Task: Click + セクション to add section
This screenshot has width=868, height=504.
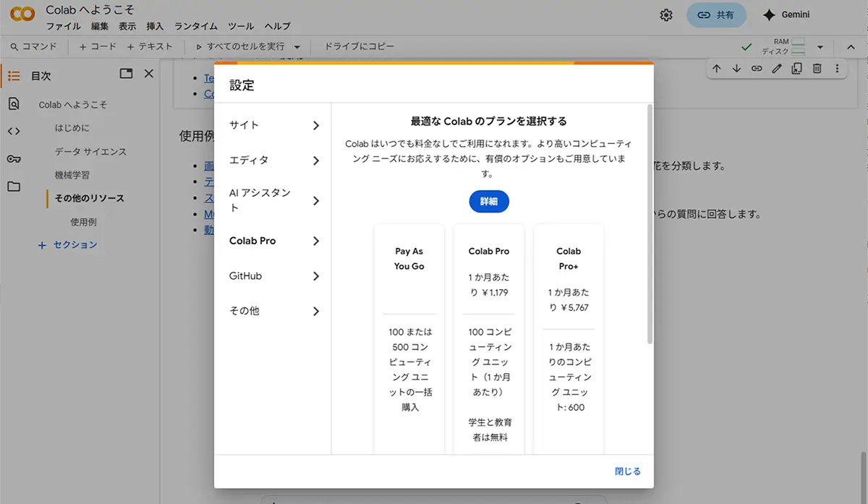Action: [x=67, y=245]
